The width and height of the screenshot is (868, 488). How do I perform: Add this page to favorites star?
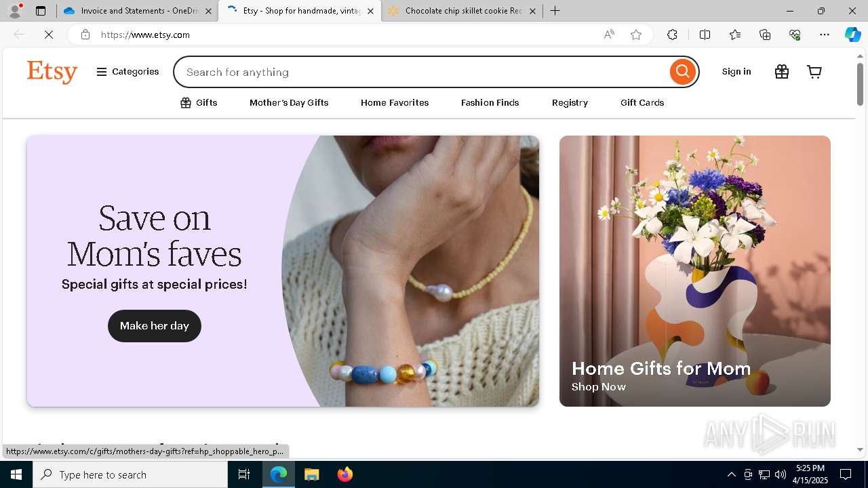[x=636, y=35]
